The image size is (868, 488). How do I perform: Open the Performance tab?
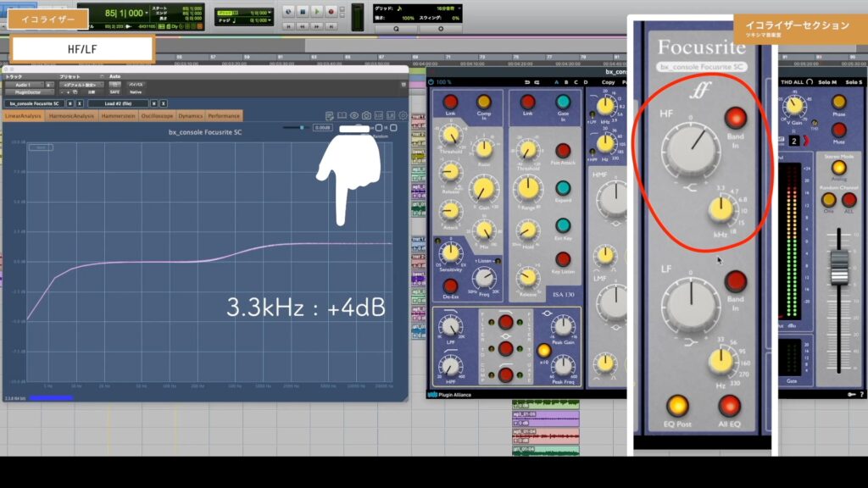click(x=224, y=116)
